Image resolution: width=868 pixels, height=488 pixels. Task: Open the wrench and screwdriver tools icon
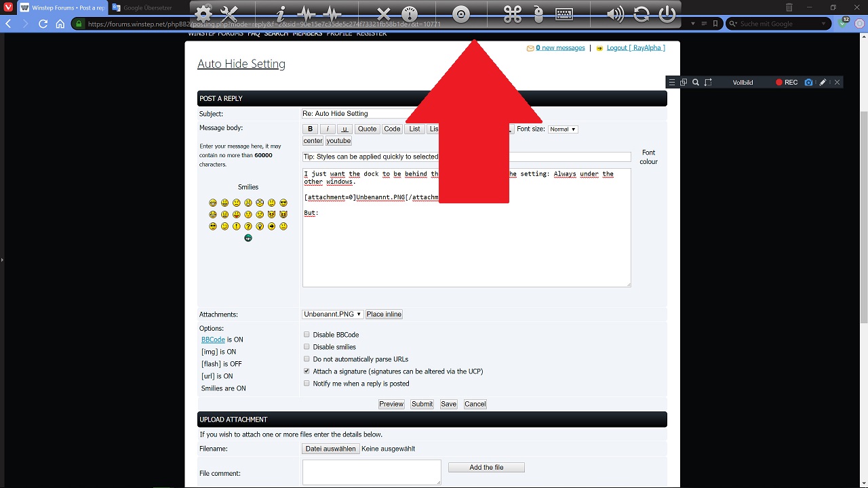click(x=229, y=14)
